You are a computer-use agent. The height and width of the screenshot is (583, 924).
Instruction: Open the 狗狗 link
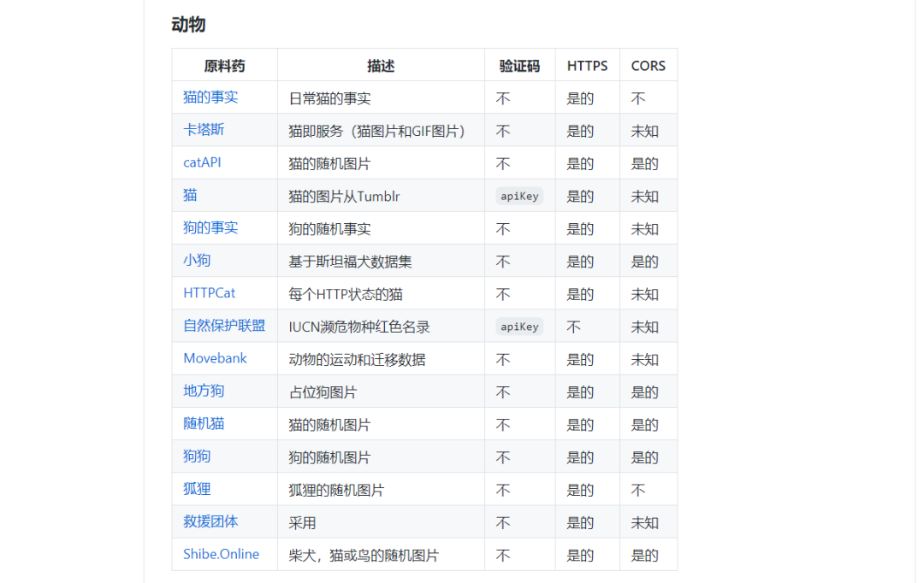pos(197,456)
